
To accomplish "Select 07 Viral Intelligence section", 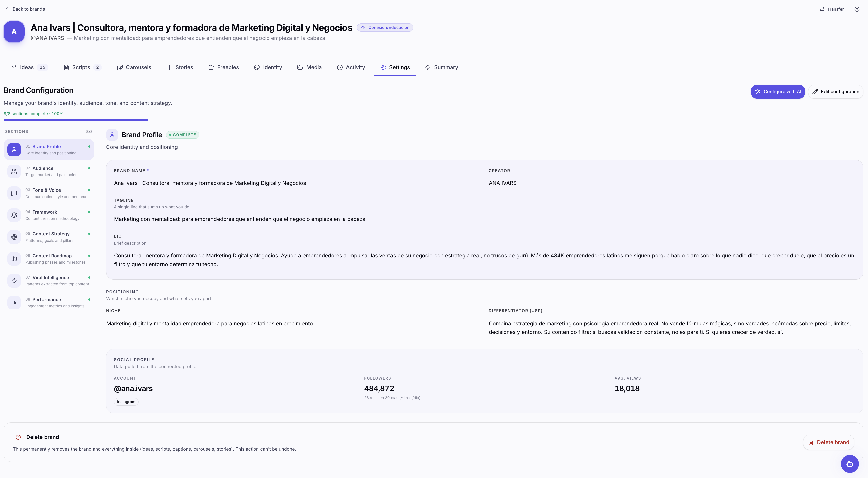I will 49,281.
